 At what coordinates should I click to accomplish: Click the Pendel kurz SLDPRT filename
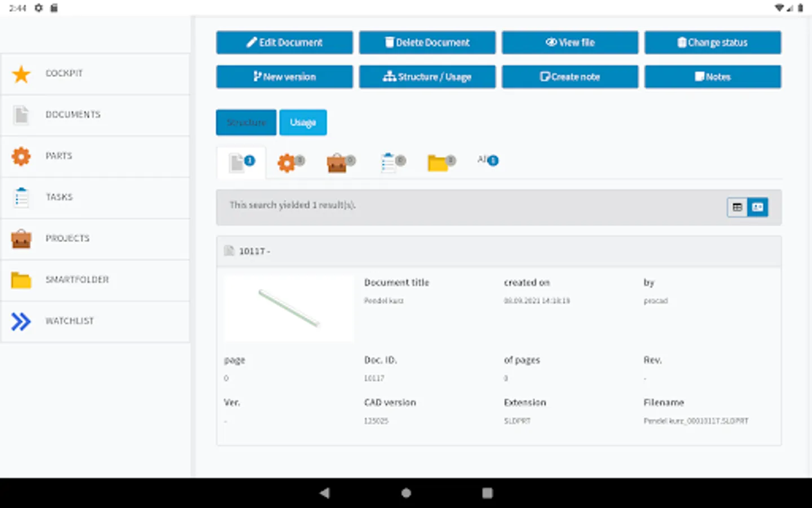pos(696,421)
